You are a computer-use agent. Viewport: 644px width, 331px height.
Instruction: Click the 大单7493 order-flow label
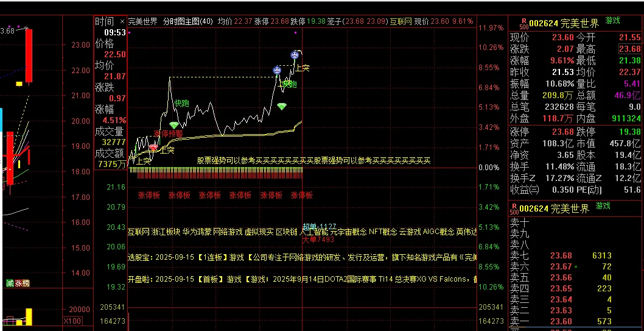point(318,240)
